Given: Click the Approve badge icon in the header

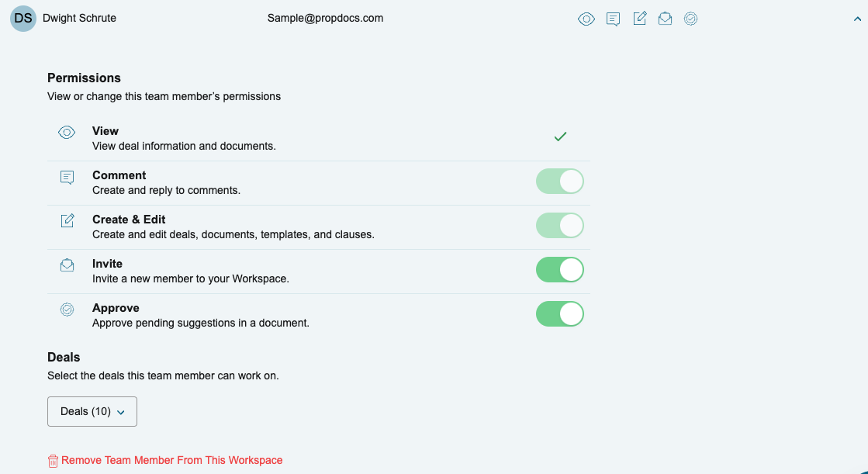Looking at the screenshot, I should pos(691,18).
